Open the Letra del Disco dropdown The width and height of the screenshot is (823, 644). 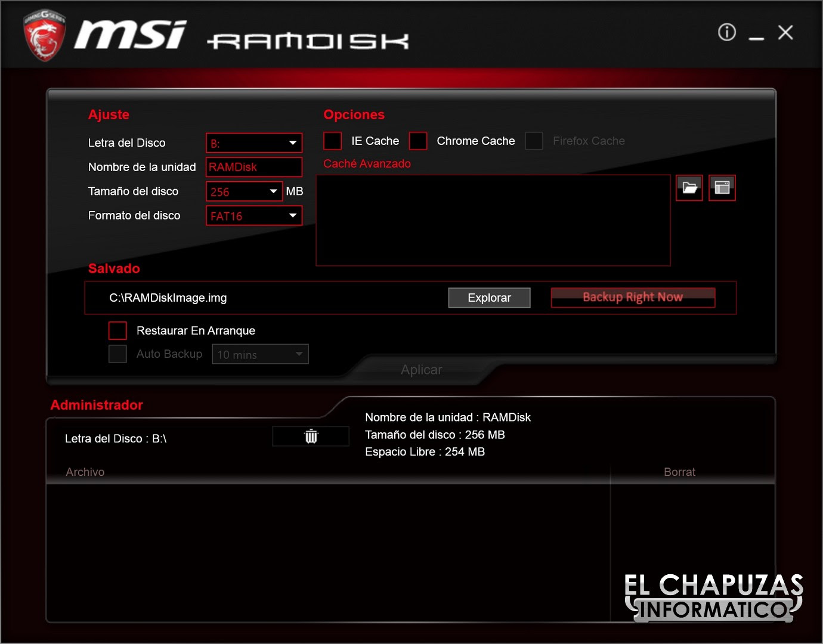click(254, 143)
